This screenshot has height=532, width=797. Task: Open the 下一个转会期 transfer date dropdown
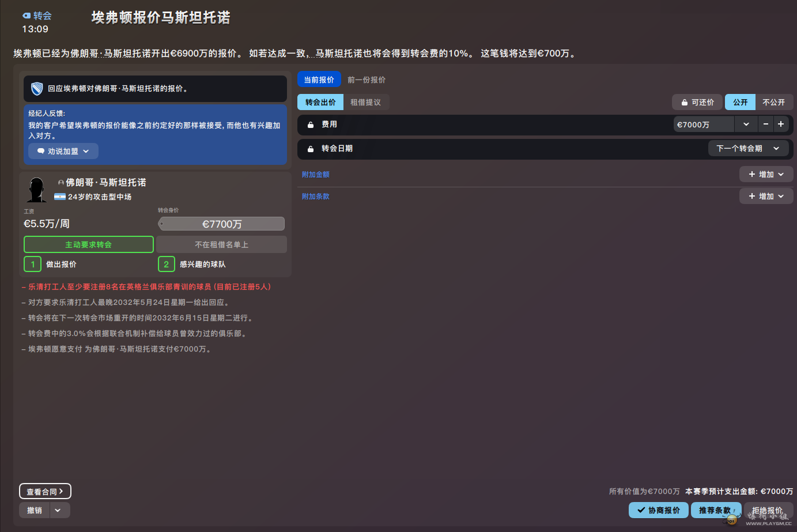click(x=748, y=148)
